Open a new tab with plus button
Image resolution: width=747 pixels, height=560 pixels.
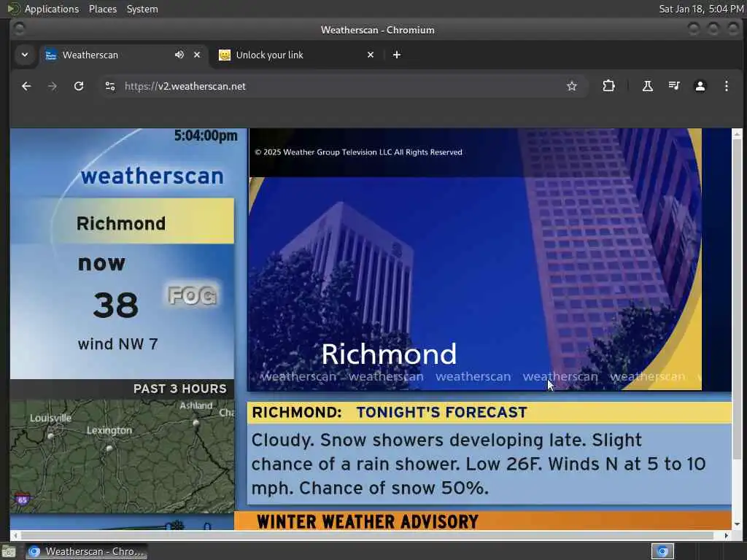click(396, 55)
